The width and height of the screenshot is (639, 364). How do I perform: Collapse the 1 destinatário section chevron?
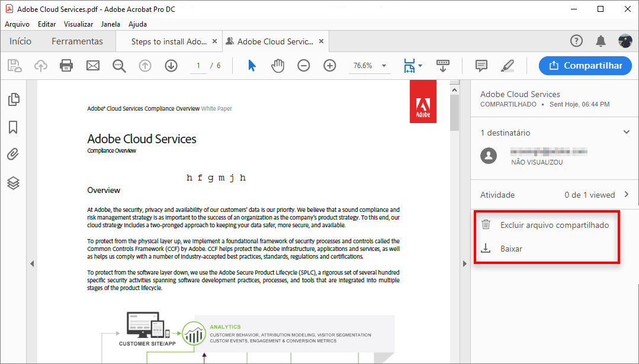tap(627, 132)
